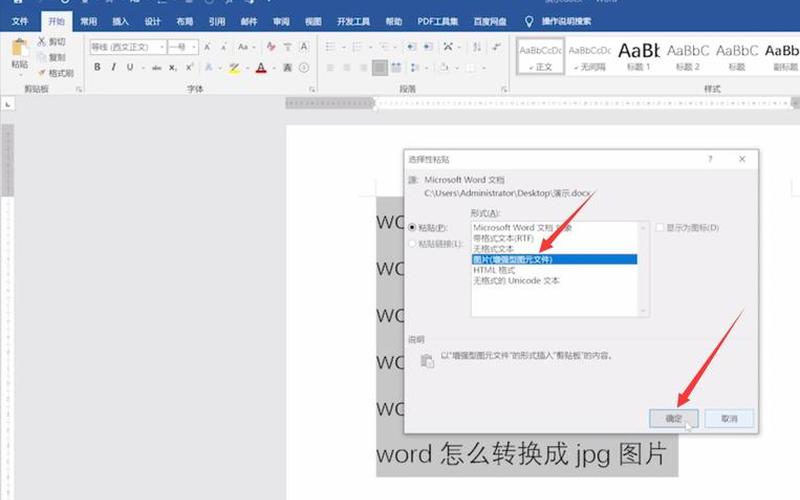Click the Copy (复制) icon

[x=42, y=57]
